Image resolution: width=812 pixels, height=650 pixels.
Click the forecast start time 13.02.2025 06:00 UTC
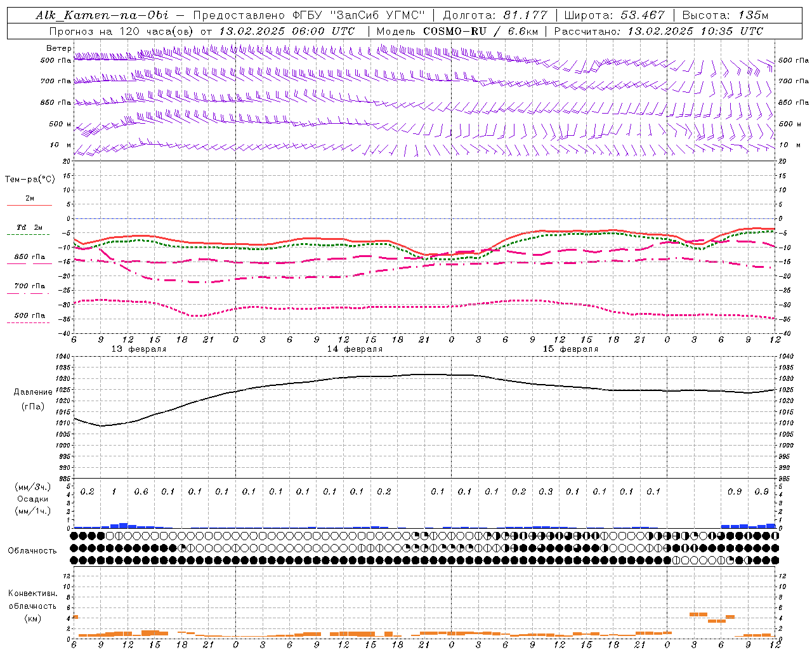286,31
